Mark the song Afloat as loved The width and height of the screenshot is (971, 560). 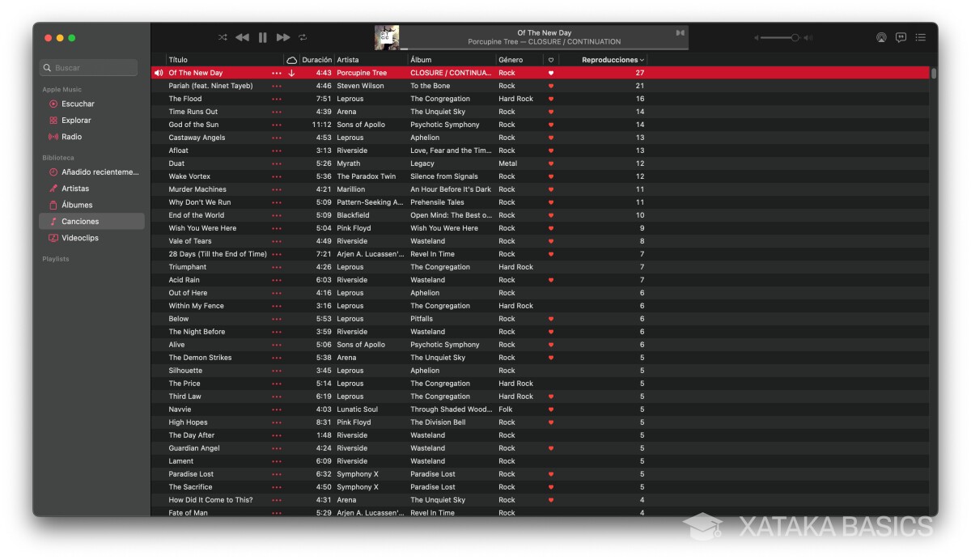coord(551,150)
